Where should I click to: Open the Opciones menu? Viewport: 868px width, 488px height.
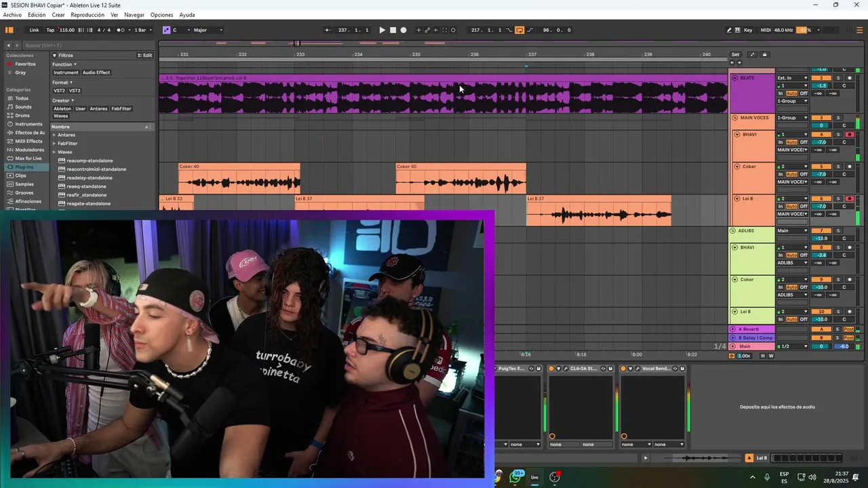(x=161, y=15)
